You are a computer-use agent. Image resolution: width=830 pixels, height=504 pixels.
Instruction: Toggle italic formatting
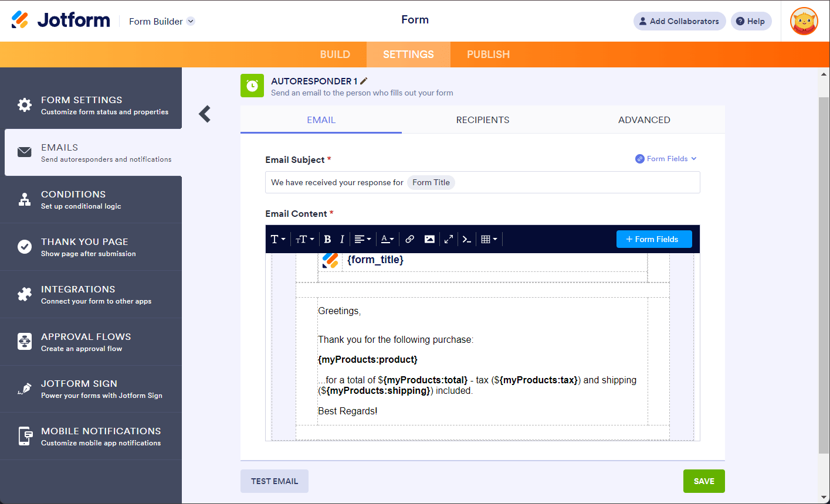coord(342,239)
